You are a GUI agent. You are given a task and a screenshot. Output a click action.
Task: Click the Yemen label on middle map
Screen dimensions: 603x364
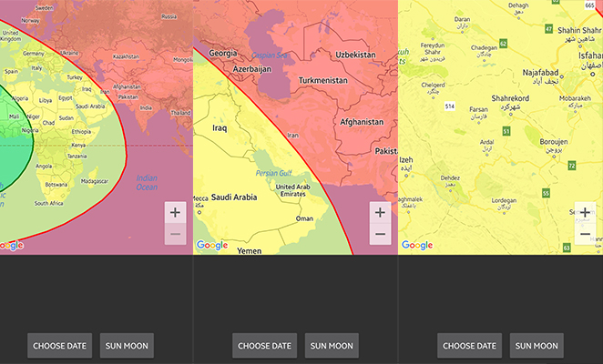[x=250, y=251]
